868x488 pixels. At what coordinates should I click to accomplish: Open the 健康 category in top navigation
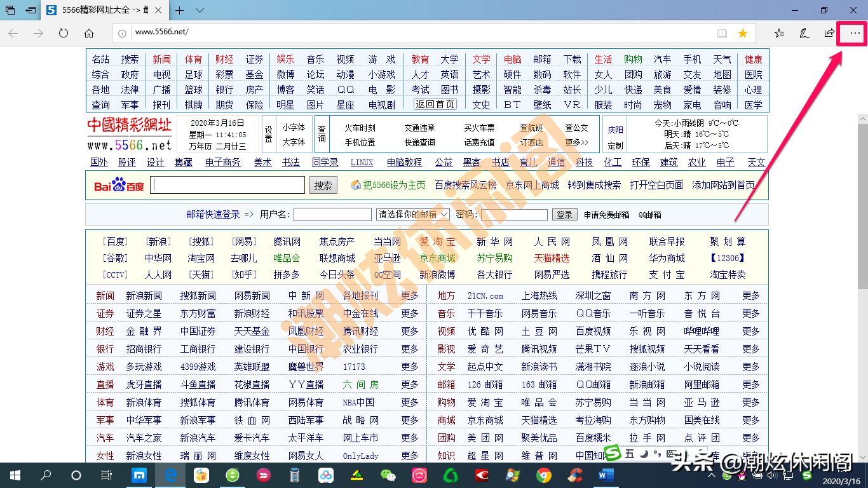pyautogui.click(x=753, y=59)
